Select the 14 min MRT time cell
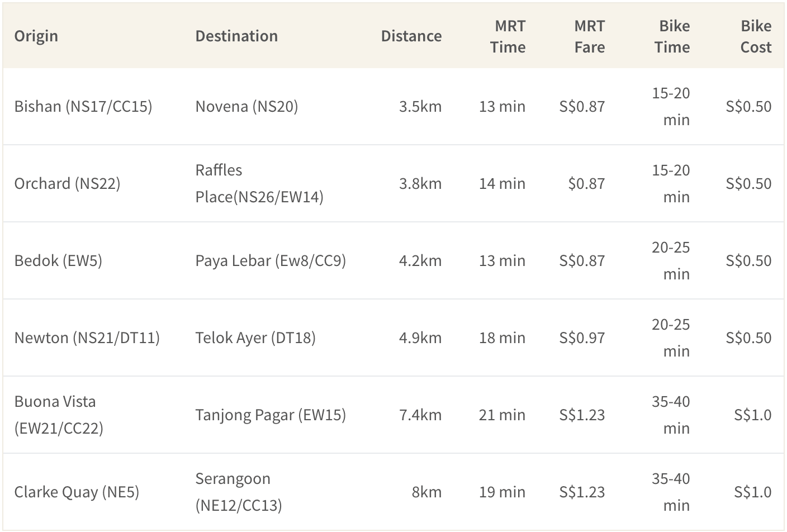Screen dimensions: 787x532 (502, 183)
